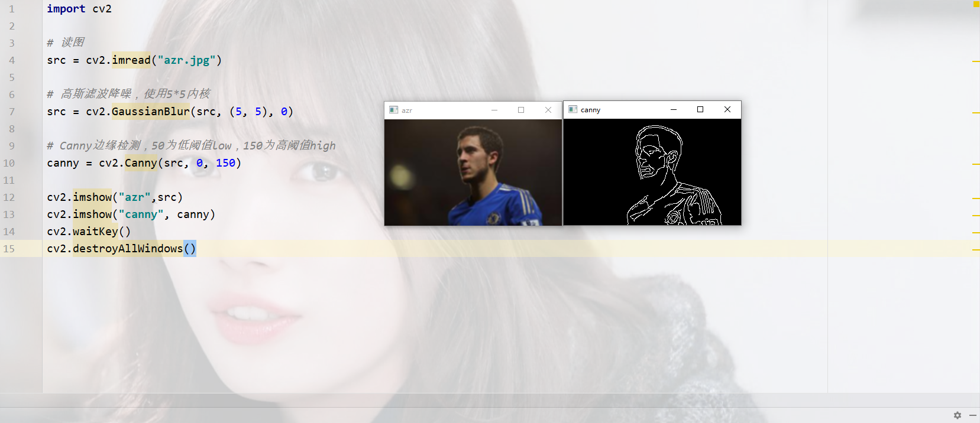Click the hide panel minus icon at bottom right
The image size is (980, 423).
(973, 415)
